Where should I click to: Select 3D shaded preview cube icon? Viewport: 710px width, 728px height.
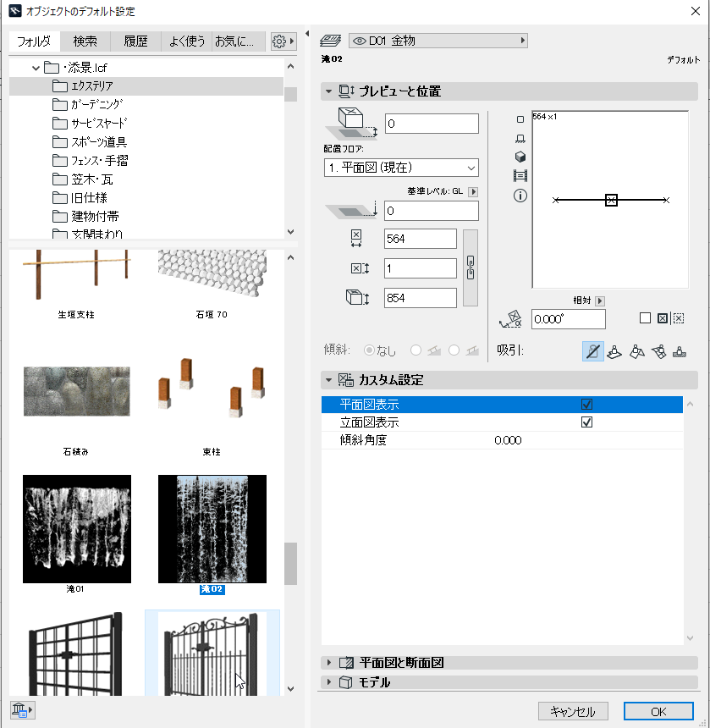520,157
